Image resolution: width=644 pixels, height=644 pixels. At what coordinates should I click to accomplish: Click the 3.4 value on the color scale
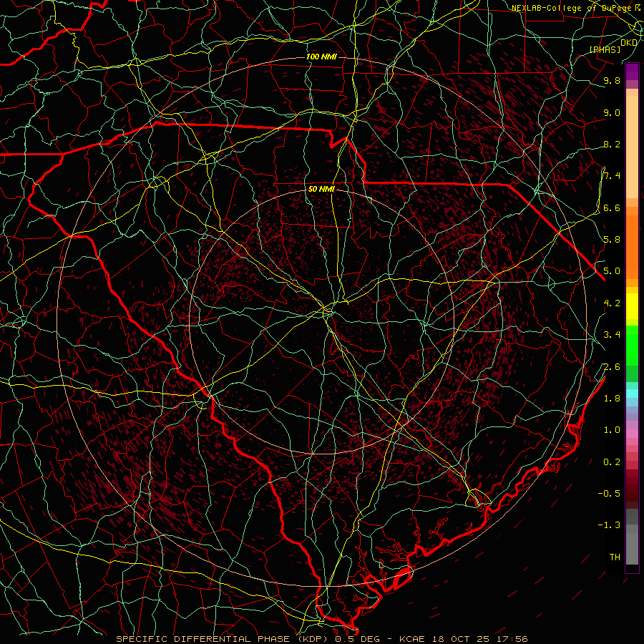612,335
